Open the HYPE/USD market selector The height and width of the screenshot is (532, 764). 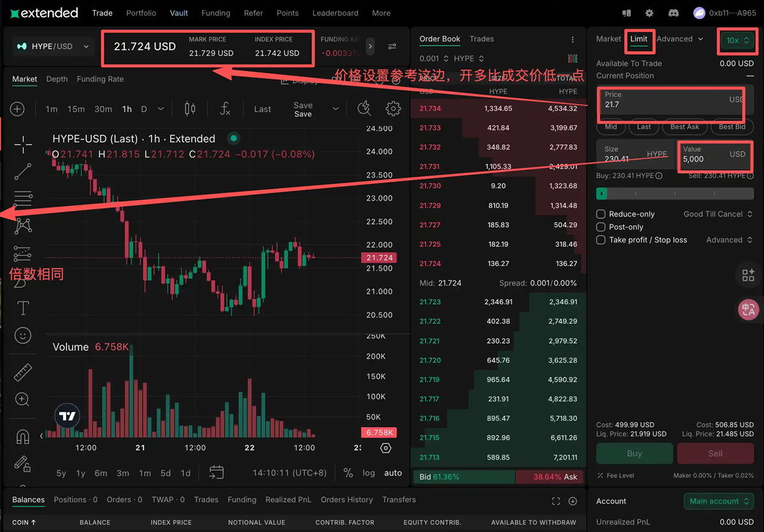tap(53, 46)
